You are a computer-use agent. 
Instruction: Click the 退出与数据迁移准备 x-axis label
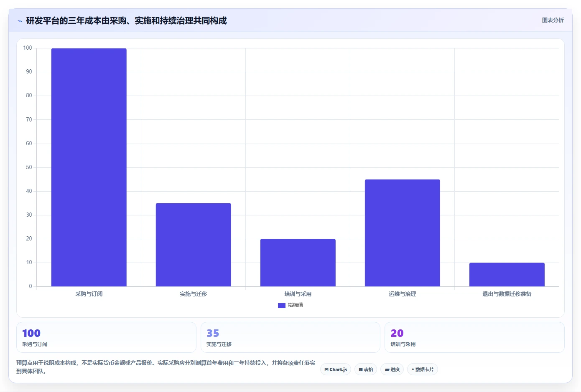[507, 294]
